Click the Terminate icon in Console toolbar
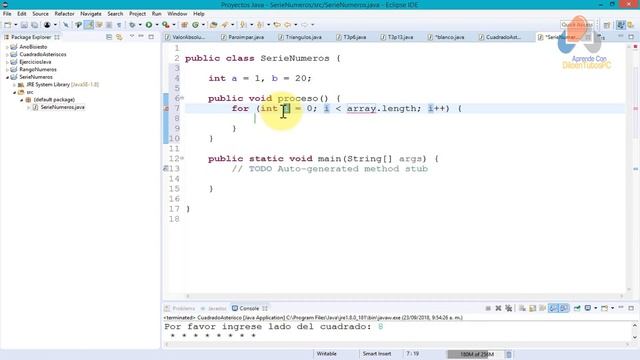 click(x=488, y=308)
